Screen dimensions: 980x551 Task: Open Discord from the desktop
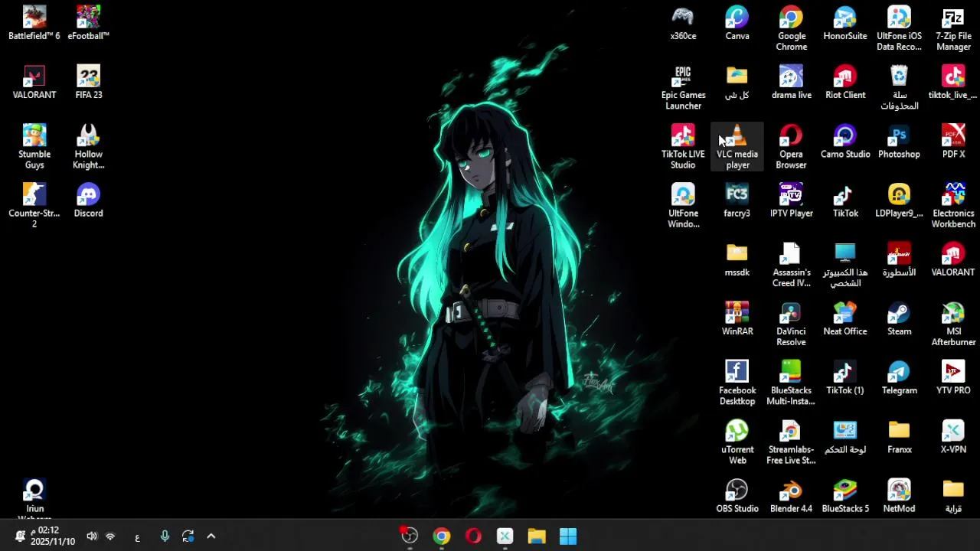[89, 200]
